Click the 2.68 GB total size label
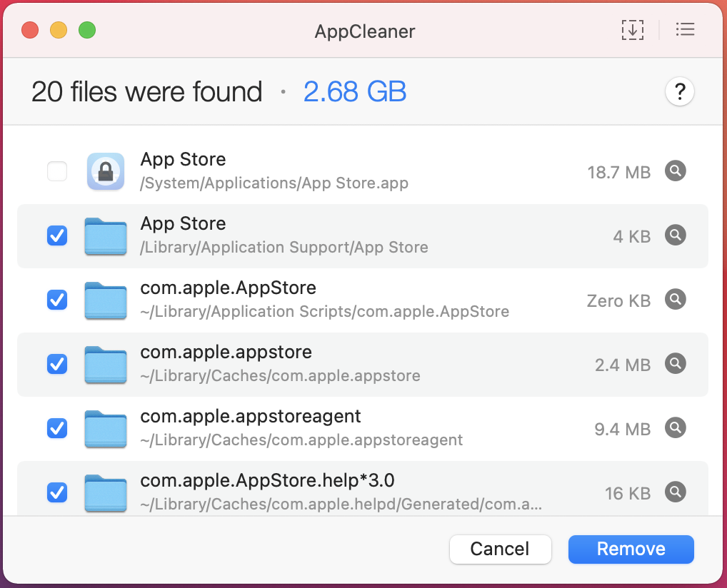The width and height of the screenshot is (727, 588). [355, 91]
